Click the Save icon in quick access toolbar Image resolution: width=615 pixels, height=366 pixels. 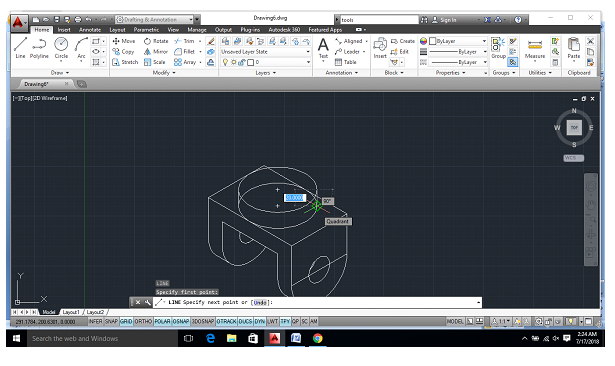point(57,19)
